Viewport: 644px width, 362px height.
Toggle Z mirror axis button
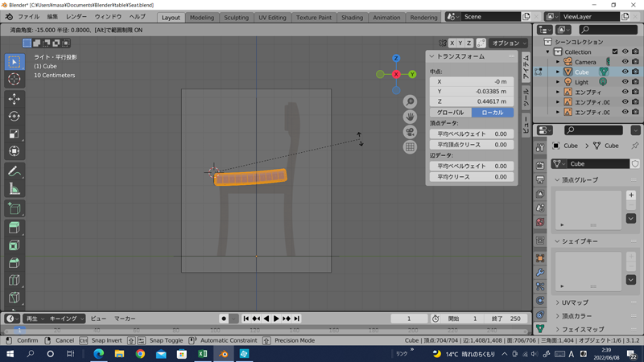(x=469, y=43)
